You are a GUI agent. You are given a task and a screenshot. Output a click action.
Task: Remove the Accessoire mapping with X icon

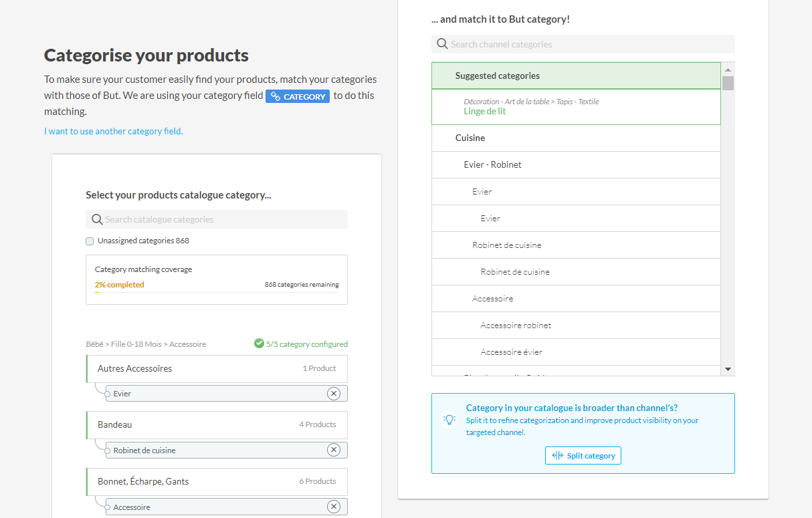click(x=334, y=507)
